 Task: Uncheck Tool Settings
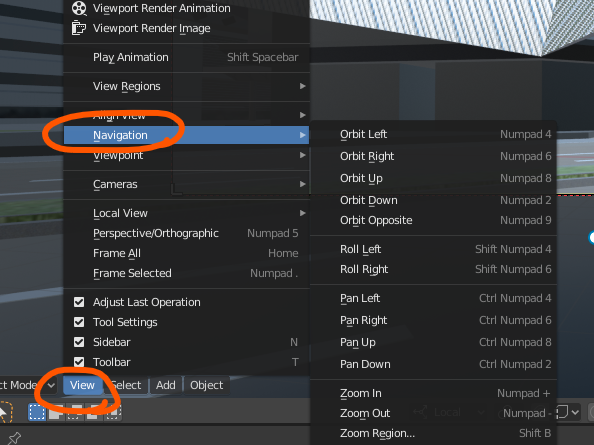[79, 322]
